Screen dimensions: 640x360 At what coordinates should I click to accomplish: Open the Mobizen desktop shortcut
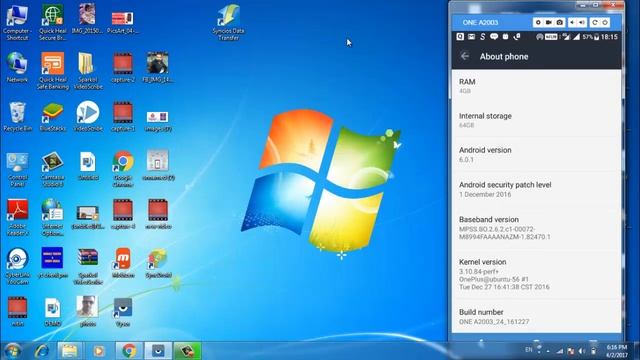123,263
